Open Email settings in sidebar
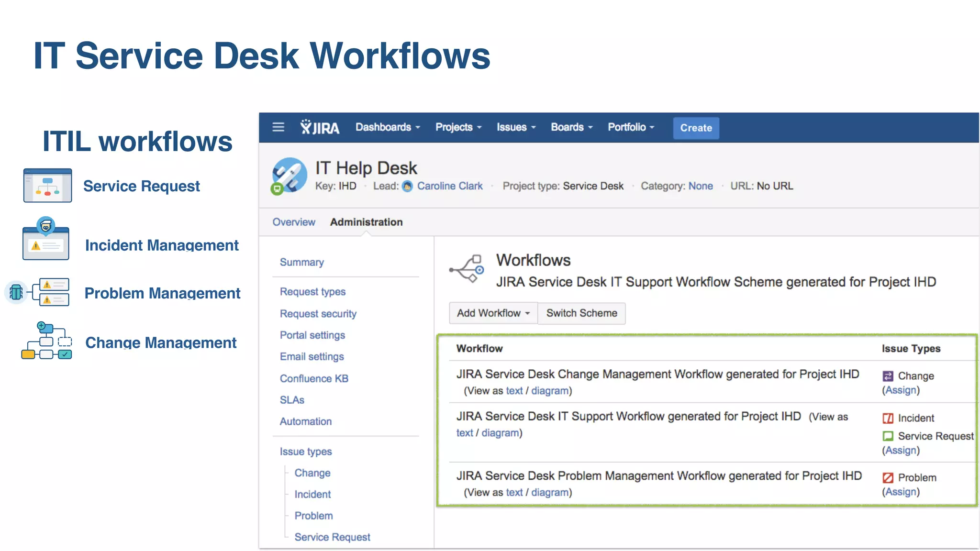This screenshot has width=980, height=551. (312, 357)
